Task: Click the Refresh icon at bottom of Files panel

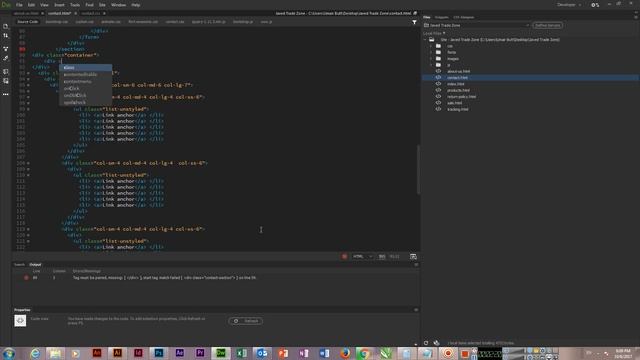Action: point(426,343)
